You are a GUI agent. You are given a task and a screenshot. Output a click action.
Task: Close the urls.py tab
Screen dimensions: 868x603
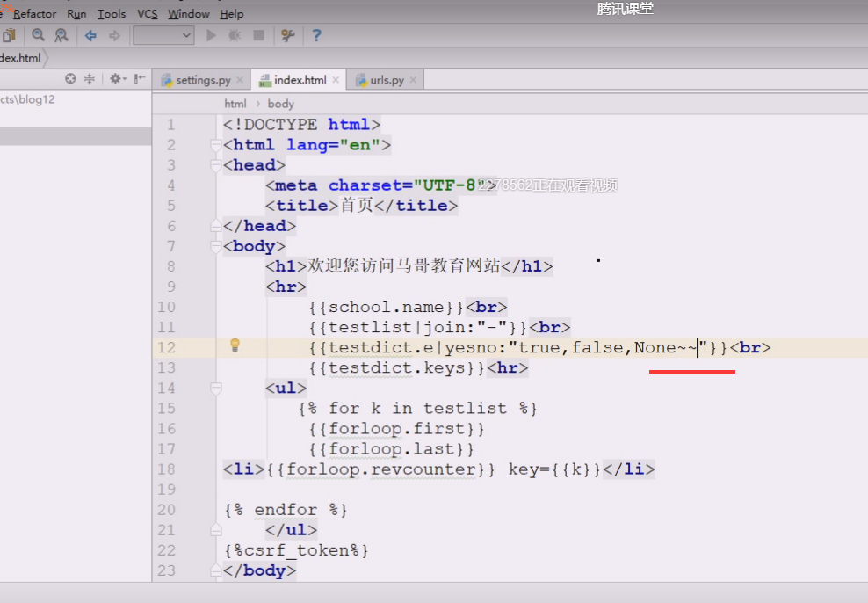[413, 80]
